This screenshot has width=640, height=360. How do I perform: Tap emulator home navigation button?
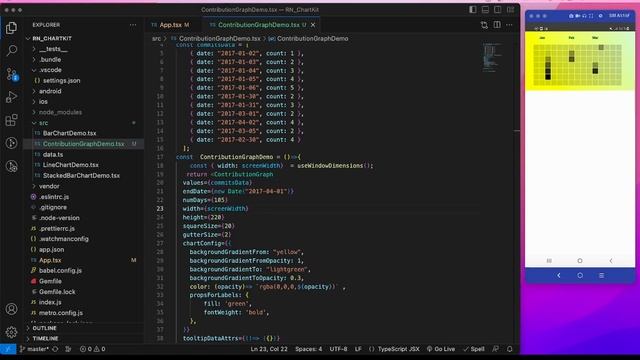[x=580, y=276]
